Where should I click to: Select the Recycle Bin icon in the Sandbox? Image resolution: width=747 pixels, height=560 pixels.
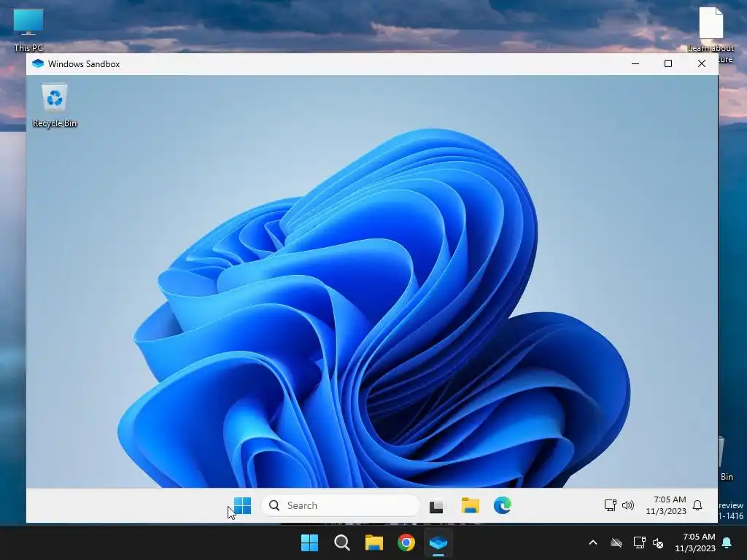click(x=54, y=106)
